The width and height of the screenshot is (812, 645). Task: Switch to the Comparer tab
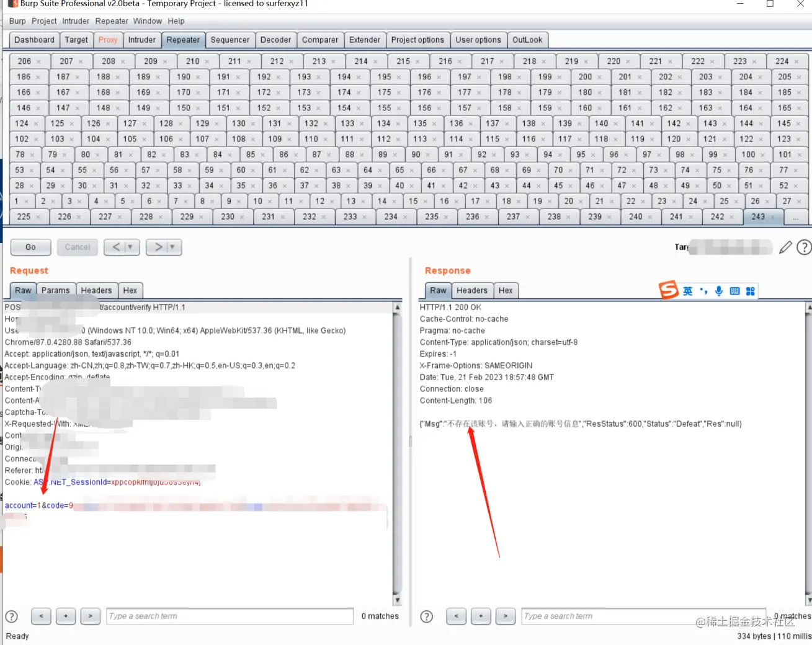(x=320, y=40)
